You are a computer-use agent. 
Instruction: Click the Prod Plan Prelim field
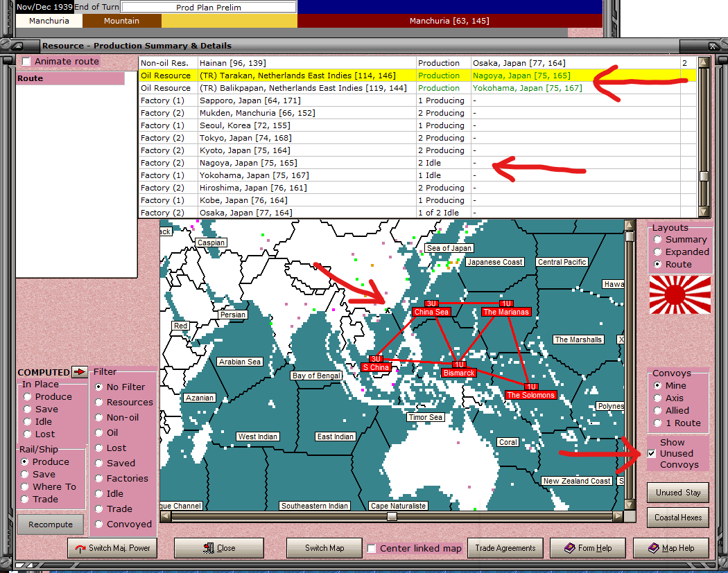[x=209, y=7]
